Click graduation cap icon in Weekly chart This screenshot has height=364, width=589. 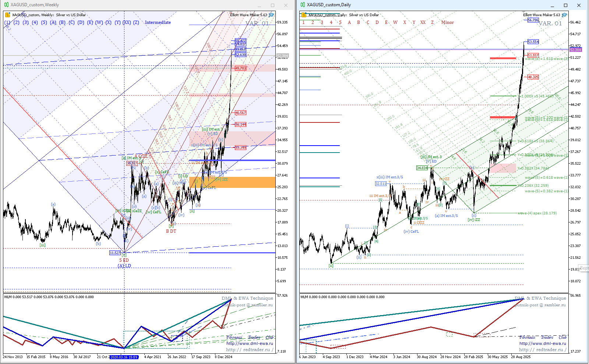pos(271,15)
